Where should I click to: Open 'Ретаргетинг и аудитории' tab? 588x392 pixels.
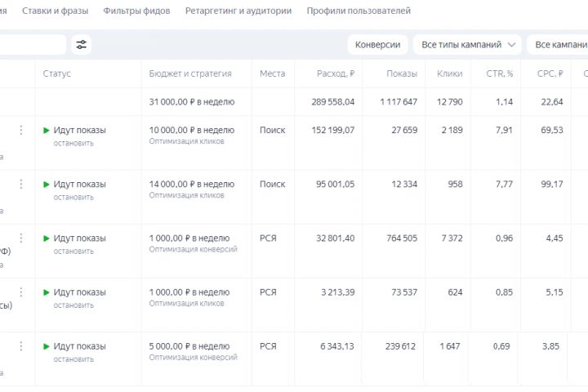238,11
